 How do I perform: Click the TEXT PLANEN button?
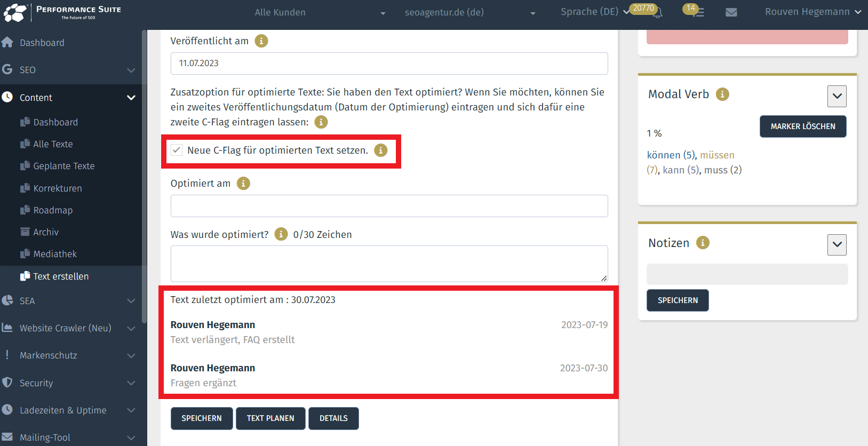click(270, 418)
